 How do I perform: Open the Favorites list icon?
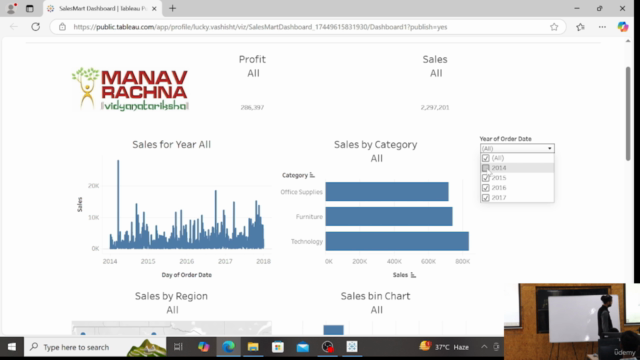tap(580, 27)
